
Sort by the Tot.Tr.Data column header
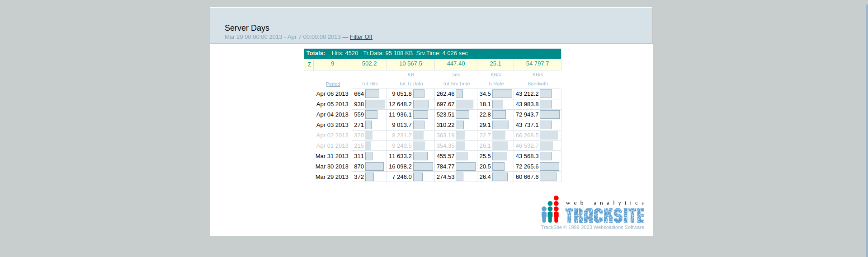410,84
